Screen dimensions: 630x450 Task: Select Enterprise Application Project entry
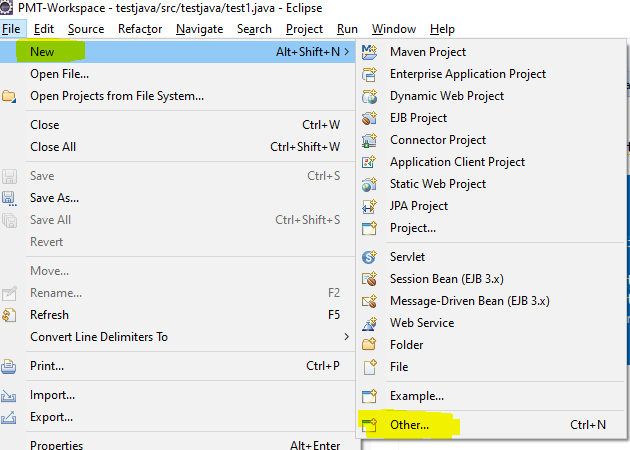coord(491,74)
